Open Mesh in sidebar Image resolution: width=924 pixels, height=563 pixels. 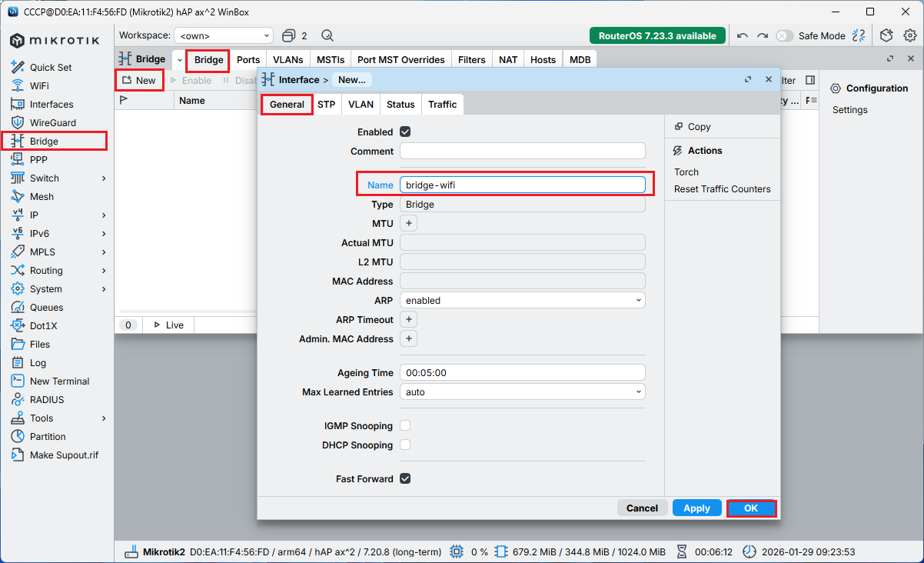(x=42, y=197)
